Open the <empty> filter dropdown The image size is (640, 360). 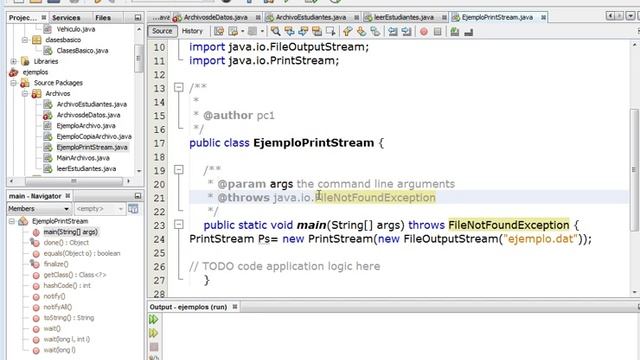(99, 209)
